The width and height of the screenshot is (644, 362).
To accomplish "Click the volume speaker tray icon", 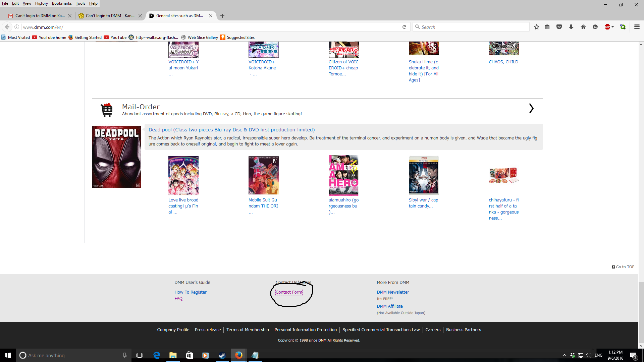I will coord(588,355).
